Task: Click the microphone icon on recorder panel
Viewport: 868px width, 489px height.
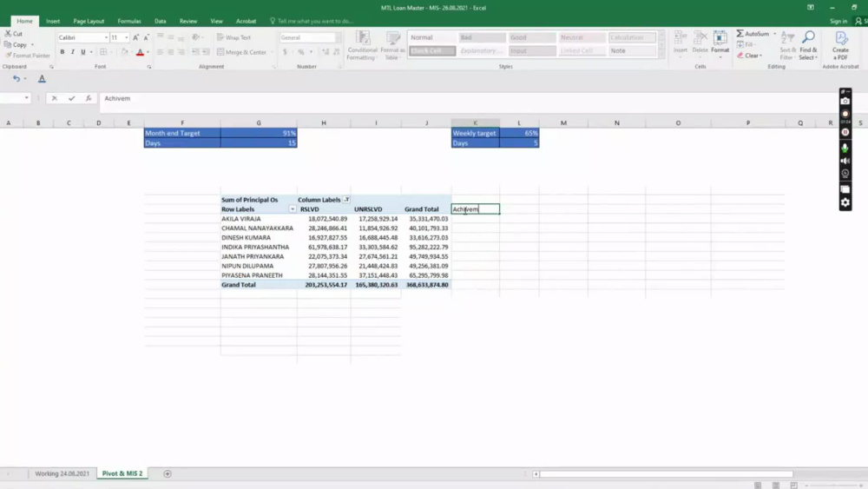Action: [x=845, y=148]
